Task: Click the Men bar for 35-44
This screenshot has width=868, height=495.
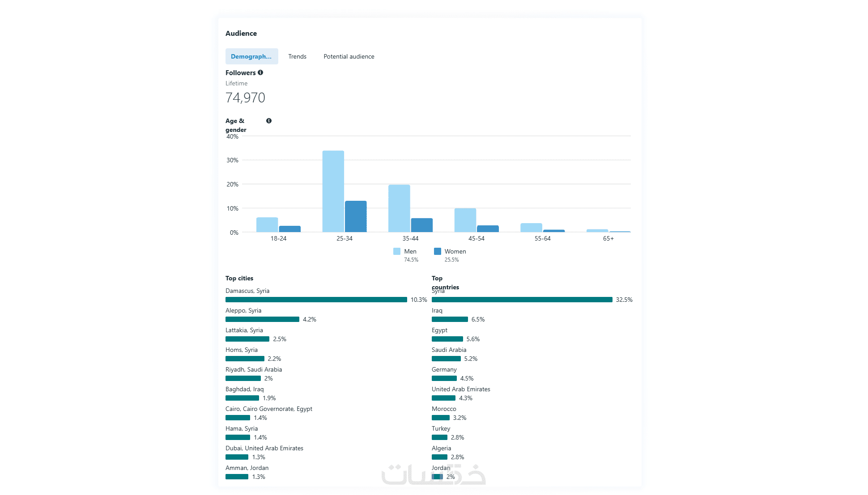Action: pyautogui.click(x=399, y=208)
